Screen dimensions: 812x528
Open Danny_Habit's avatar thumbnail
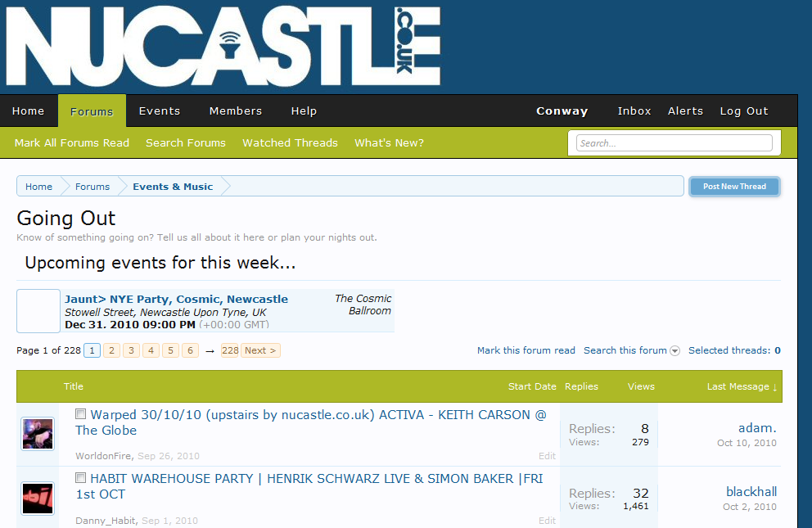click(x=38, y=499)
